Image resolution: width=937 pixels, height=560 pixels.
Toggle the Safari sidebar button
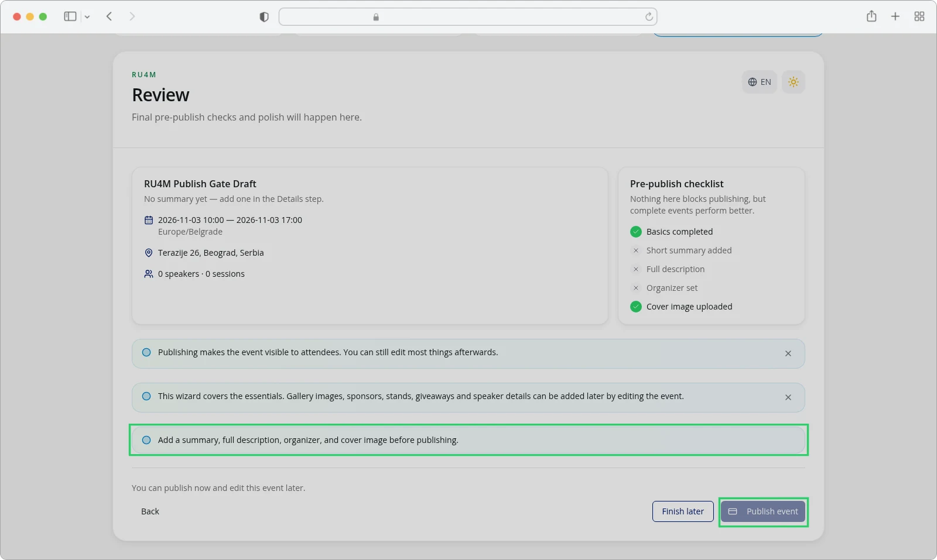(70, 16)
